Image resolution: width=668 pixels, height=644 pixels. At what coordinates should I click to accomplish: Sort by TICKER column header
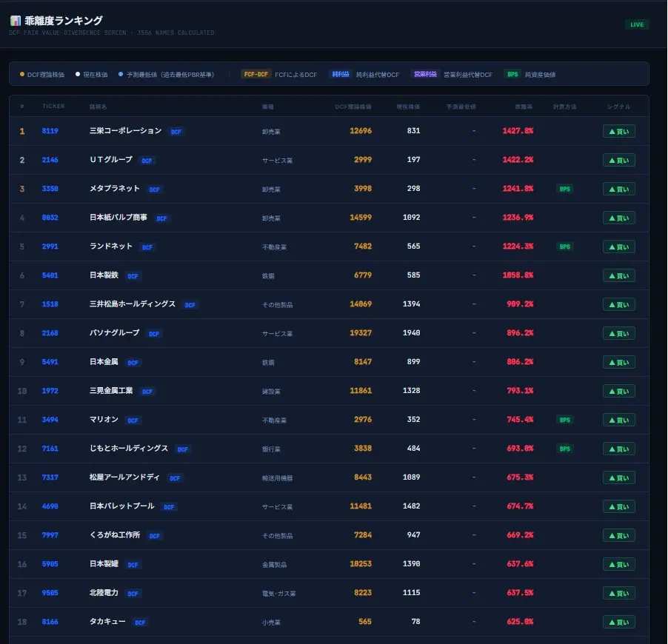coord(53,106)
